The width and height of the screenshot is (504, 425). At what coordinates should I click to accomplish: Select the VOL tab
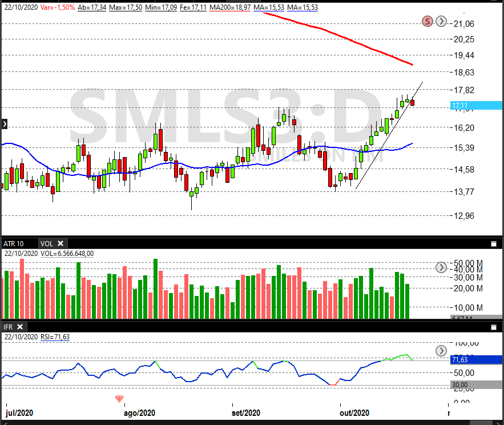pyautogui.click(x=46, y=243)
